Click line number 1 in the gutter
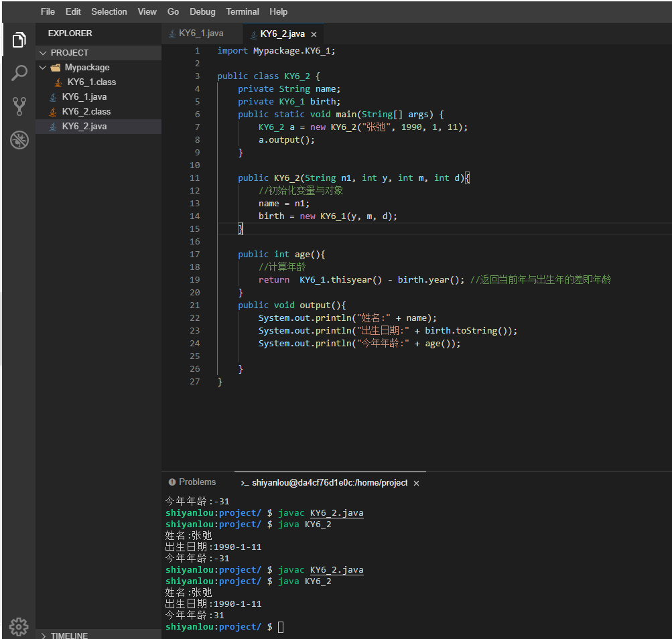 197,51
